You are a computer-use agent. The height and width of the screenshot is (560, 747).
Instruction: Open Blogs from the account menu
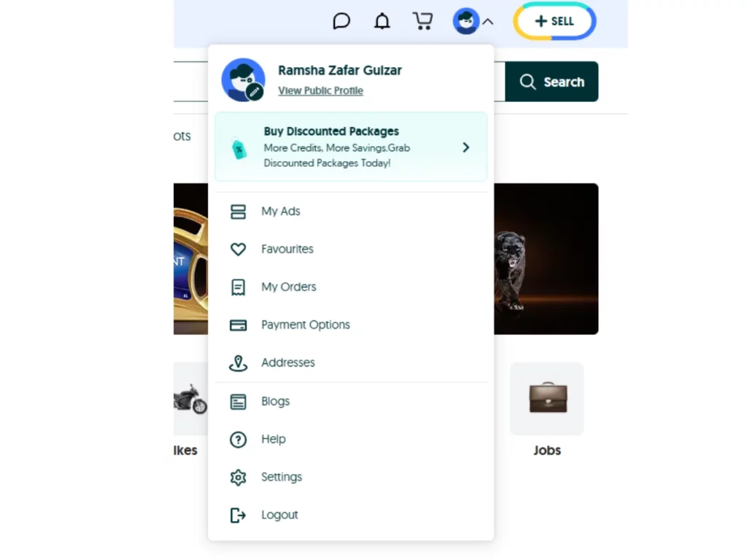275,401
